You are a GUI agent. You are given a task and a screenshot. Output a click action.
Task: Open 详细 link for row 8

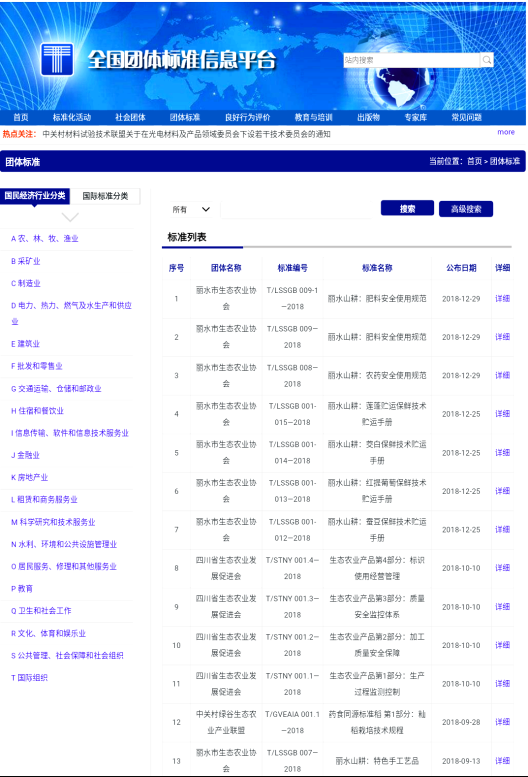click(x=502, y=568)
